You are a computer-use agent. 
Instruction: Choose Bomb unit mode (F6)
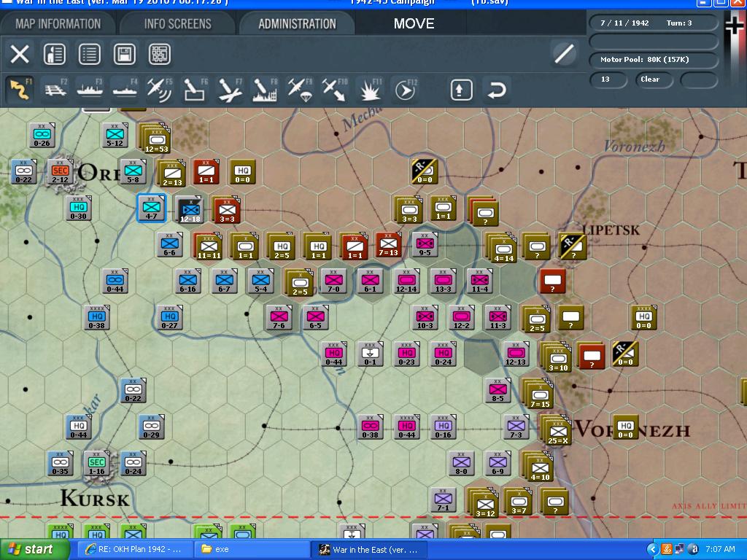coord(195,90)
